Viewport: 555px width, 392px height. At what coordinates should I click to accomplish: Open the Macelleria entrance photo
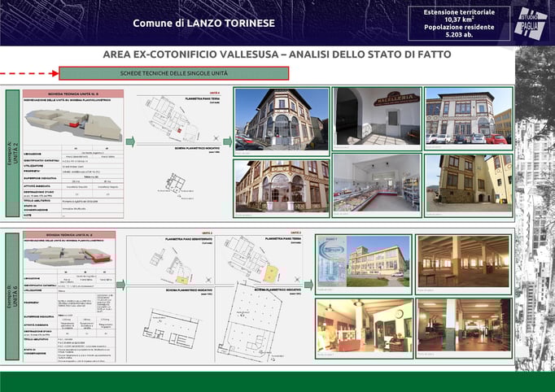(x=377, y=119)
